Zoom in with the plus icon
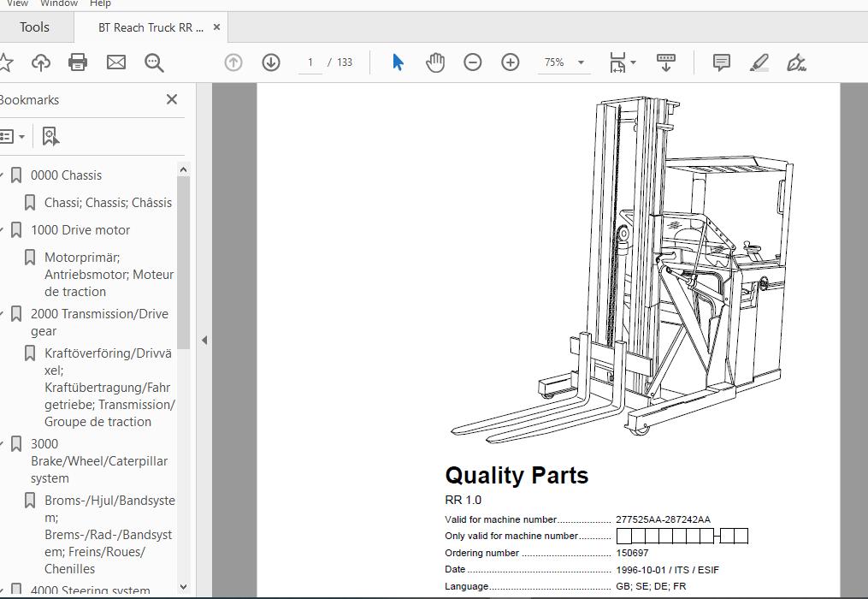The height and width of the screenshot is (599, 868). [511, 62]
